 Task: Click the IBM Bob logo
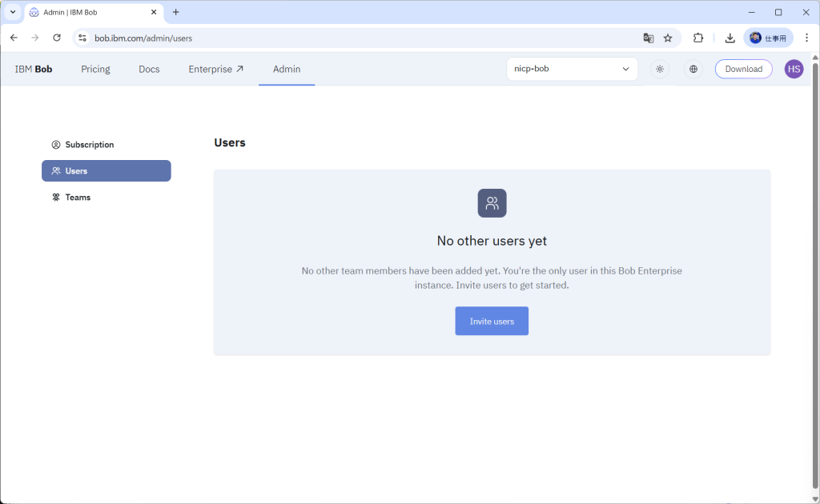coord(34,69)
